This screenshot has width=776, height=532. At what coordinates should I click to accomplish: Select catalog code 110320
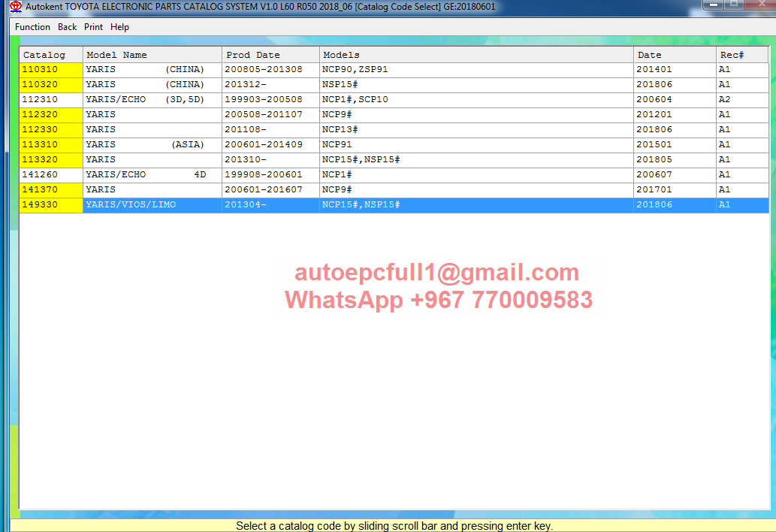point(51,84)
